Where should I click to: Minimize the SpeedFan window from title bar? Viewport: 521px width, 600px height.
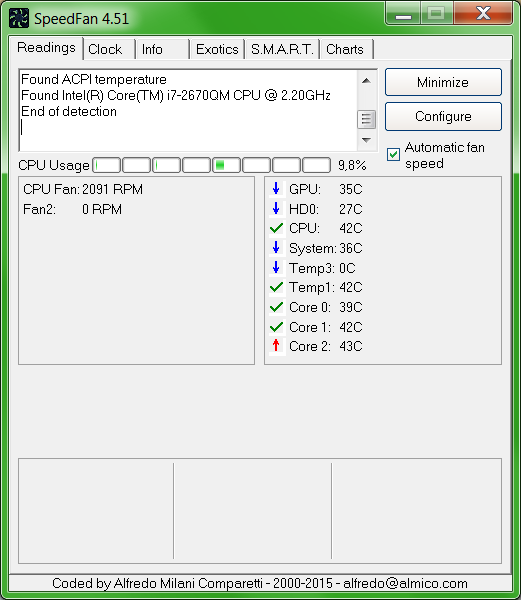(403, 15)
